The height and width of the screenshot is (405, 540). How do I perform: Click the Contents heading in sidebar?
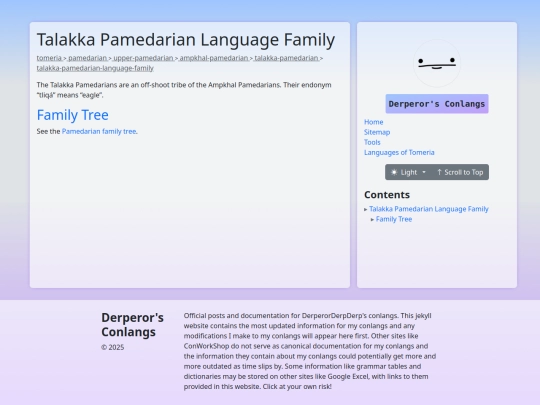tap(387, 195)
